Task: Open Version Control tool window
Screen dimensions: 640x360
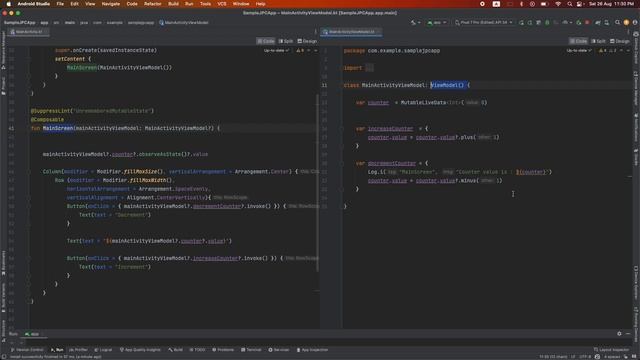Action: point(27,350)
